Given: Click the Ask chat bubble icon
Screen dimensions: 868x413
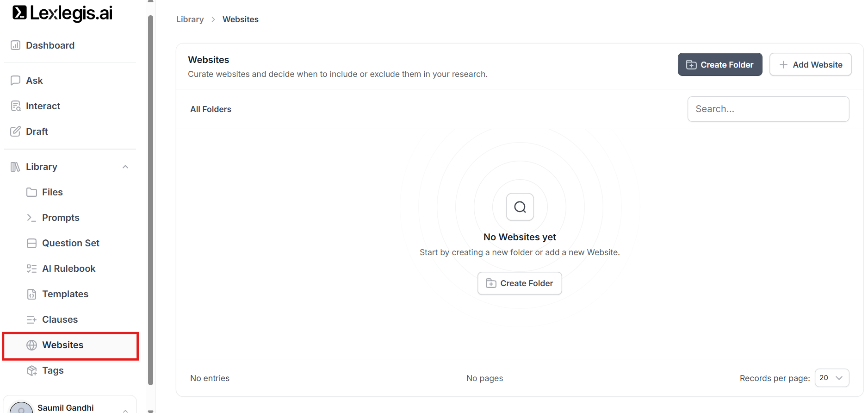Looking at the screenshot, I should [15, 81].
